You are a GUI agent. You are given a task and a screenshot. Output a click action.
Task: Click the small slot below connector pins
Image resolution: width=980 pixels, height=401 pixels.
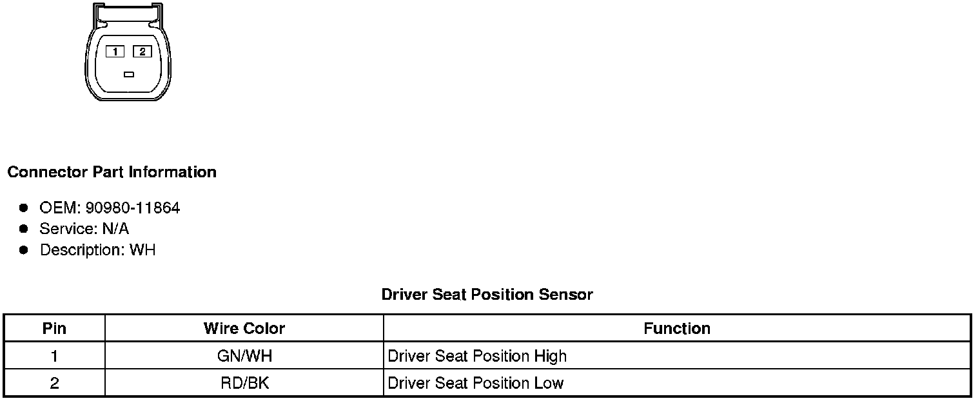[x=128, y=75]
